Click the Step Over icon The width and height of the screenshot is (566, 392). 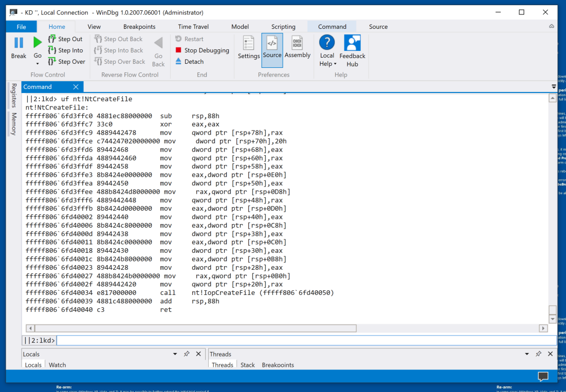(52, 62)
